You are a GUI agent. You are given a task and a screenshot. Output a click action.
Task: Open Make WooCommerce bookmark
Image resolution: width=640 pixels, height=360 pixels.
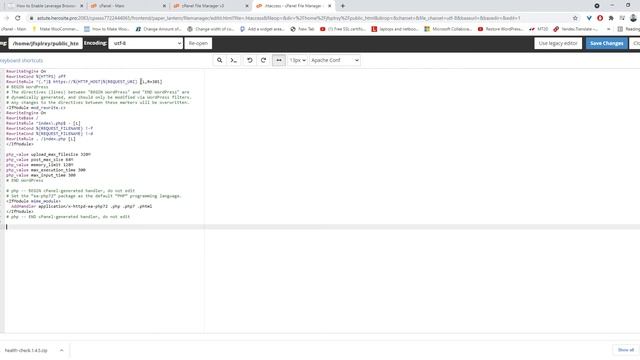[55, 29]
